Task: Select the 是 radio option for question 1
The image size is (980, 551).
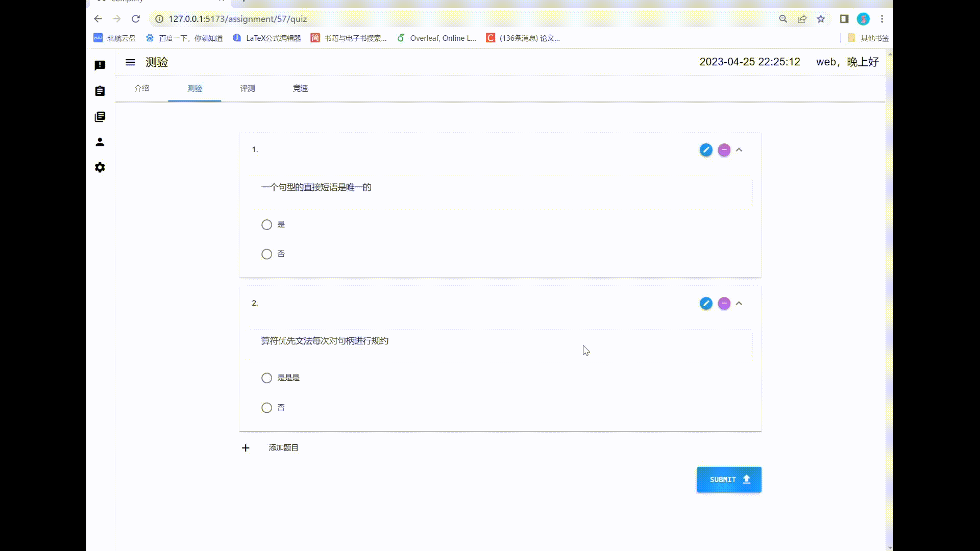Action: coord(266,224)
